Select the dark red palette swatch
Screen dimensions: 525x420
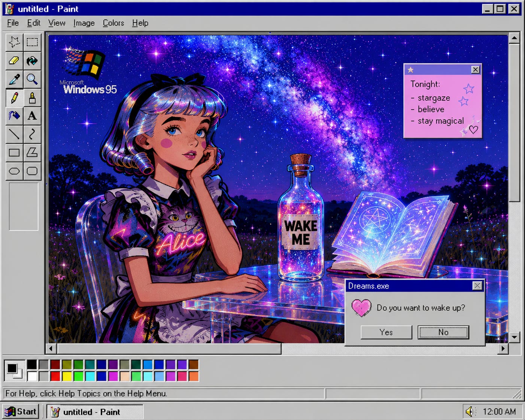pos(55,365)
